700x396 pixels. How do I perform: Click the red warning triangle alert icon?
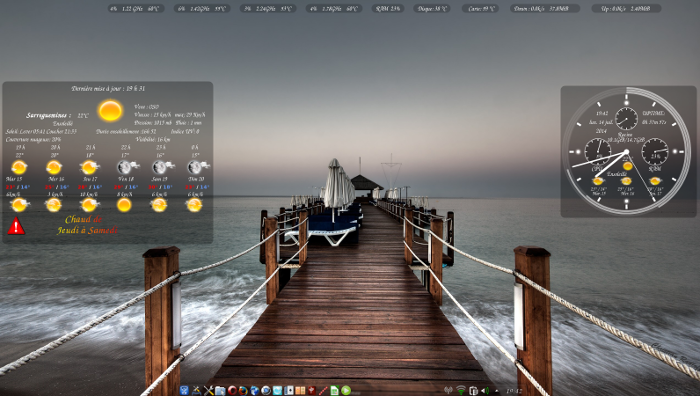coord(16,226)
